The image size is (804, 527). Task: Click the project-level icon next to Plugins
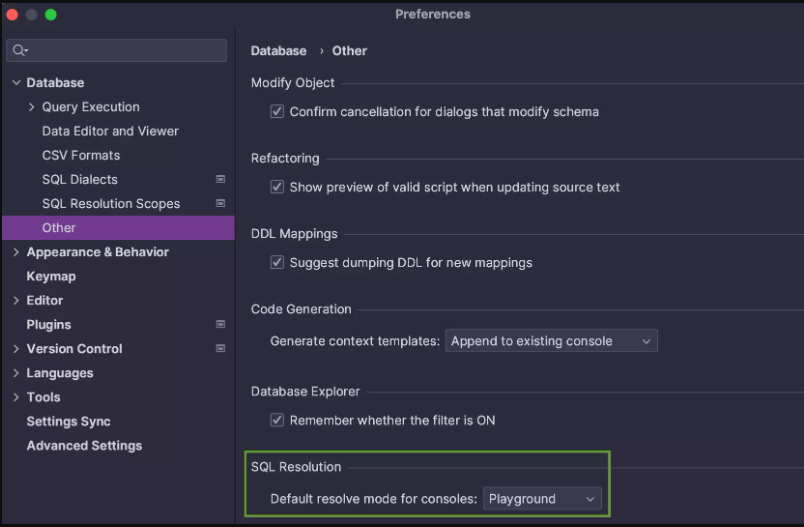[x=220, y=324]
